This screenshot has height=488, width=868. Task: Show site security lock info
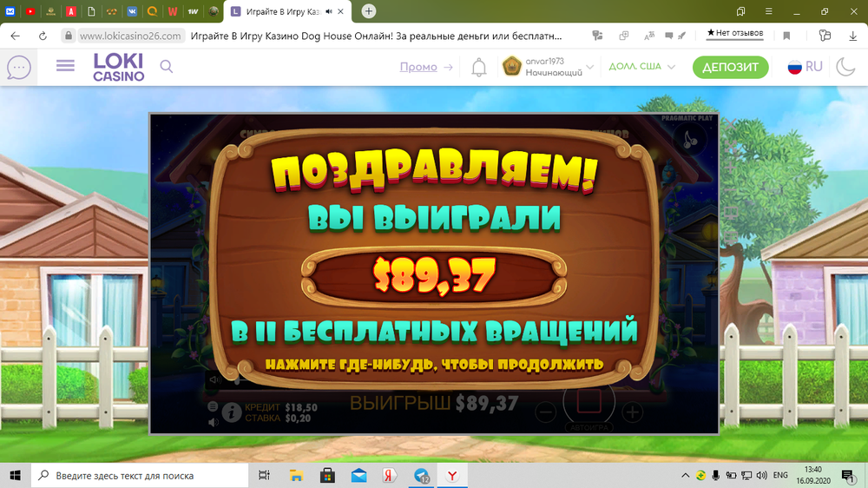68,36
